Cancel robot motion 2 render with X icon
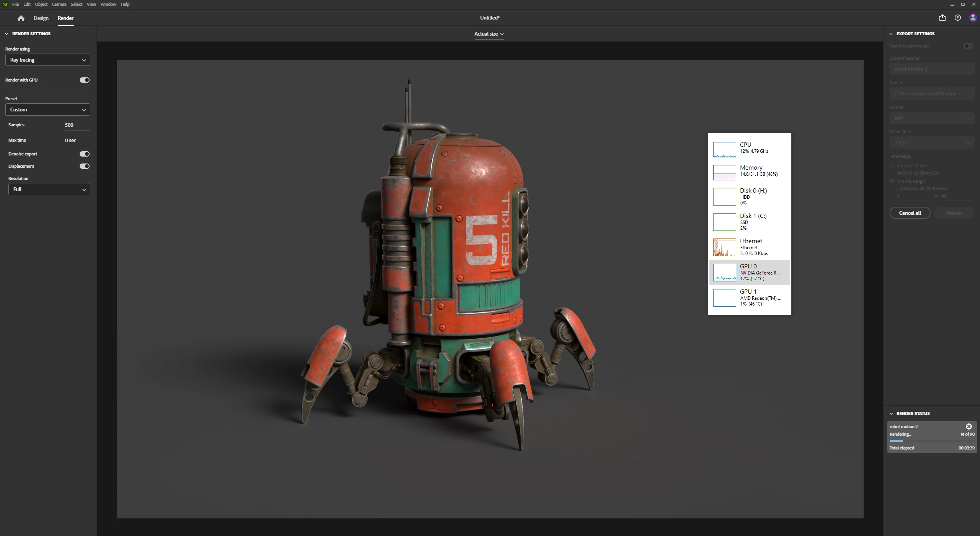 [x=969, y=427]
